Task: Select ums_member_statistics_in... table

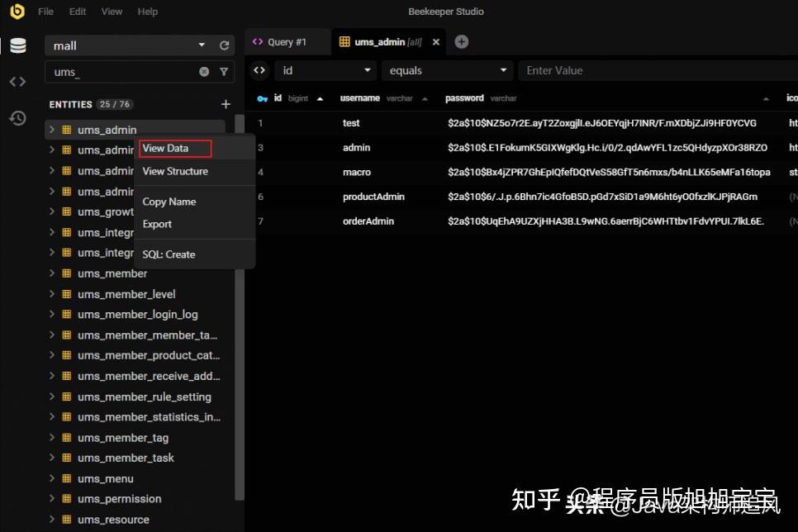Action: coord(135,417)
